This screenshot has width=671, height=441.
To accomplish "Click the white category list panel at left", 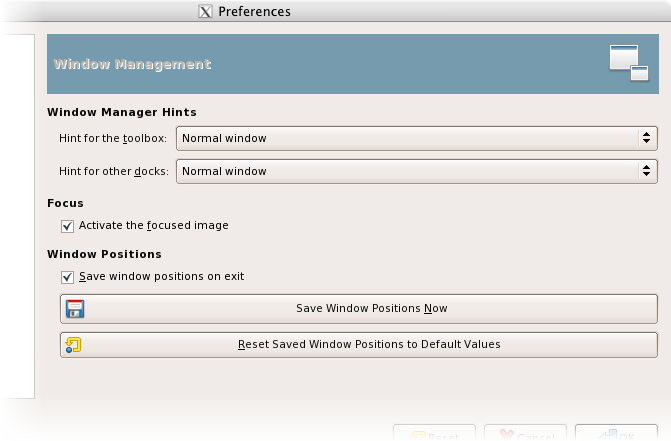I will pos(16,200).
